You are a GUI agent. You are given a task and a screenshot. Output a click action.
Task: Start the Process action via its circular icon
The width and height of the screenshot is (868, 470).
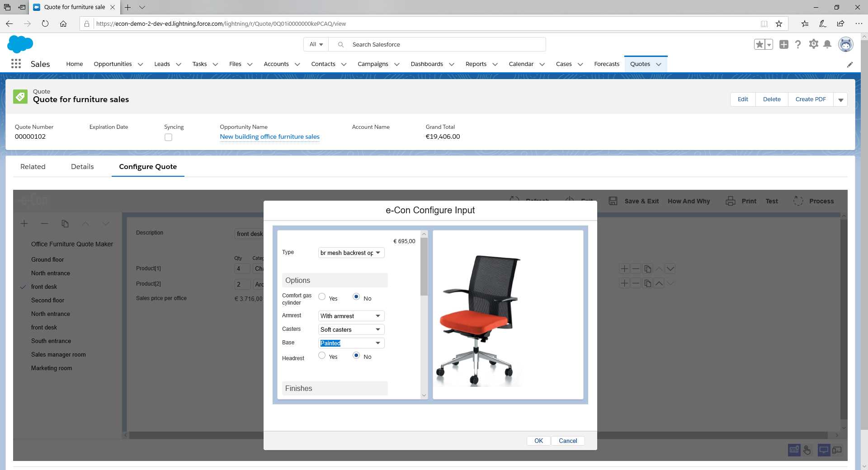[798, 201]
